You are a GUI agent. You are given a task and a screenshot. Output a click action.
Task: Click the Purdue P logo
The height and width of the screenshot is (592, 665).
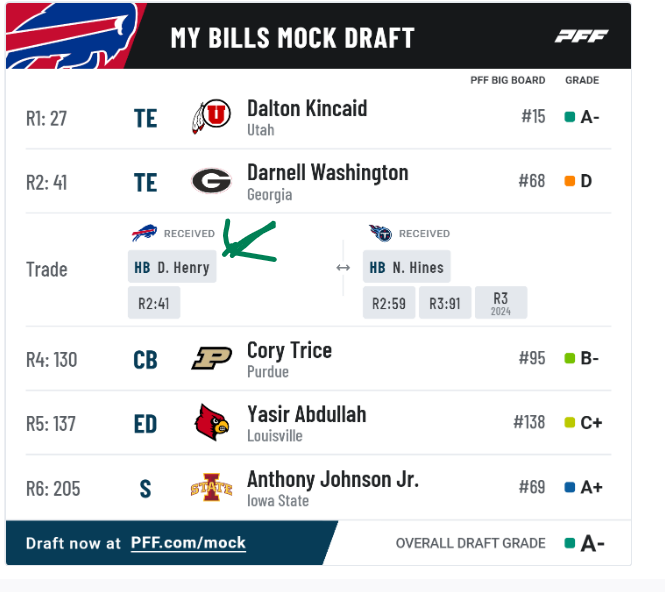click(x=211, y=358)
